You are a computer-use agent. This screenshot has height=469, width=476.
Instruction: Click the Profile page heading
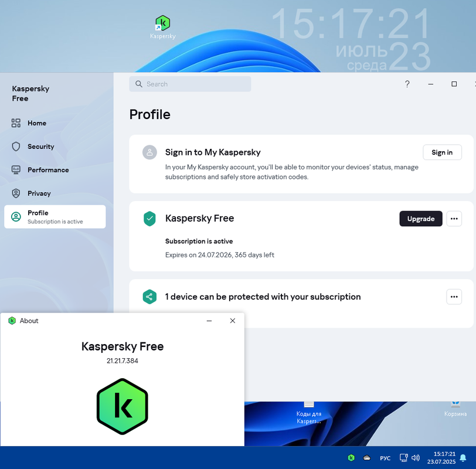click(x=149, y=114)
